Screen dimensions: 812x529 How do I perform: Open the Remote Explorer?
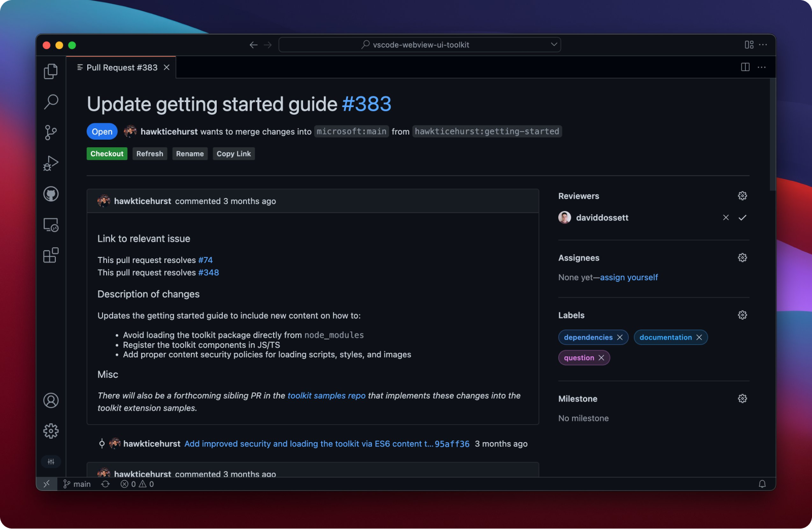point(50,225)
